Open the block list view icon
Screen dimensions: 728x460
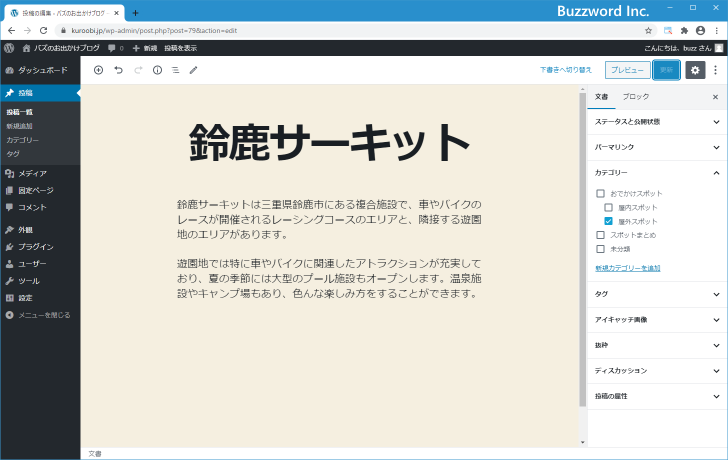176,70
